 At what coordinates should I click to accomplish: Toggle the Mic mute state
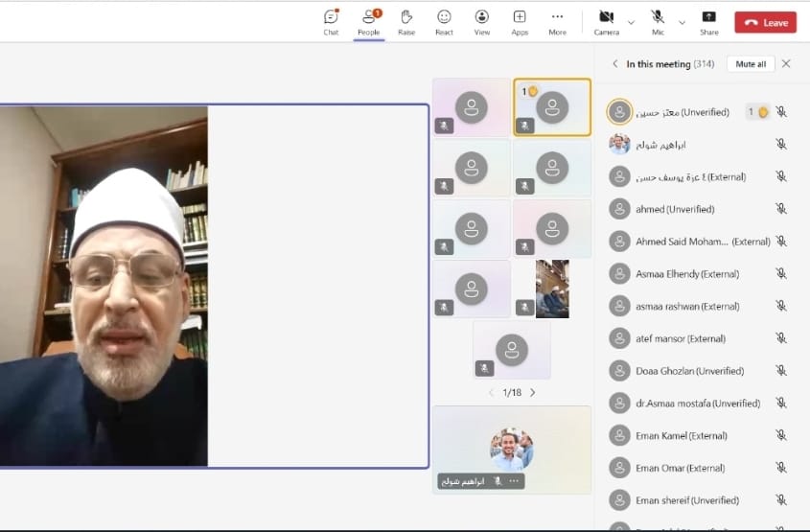(x=658, y=21)
